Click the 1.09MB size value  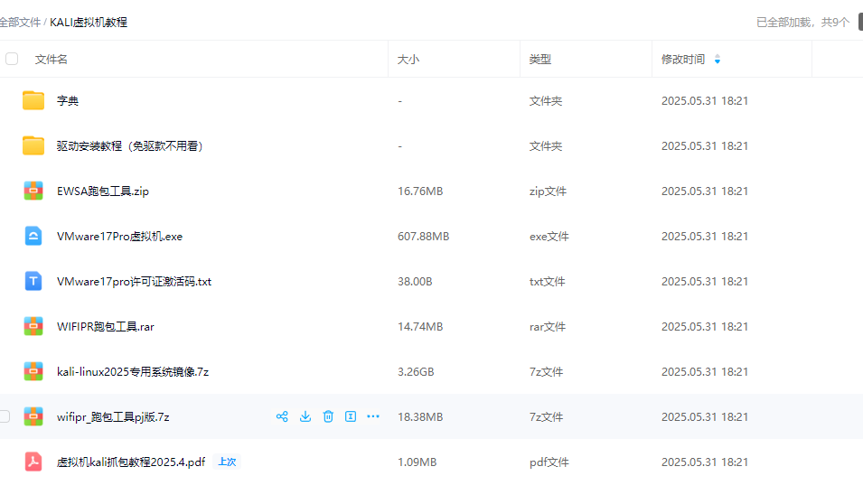click(x=417, y=462)
